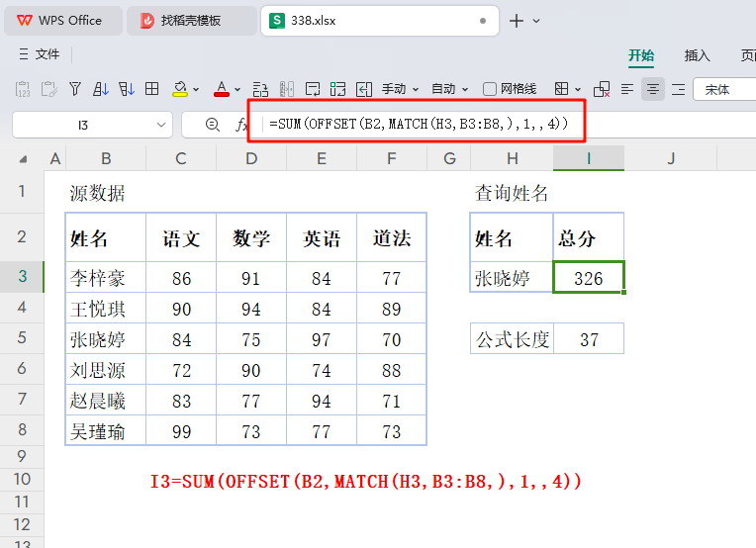Viewport: 756px width, 548px height.
Task: Click the greyed column split icon
Action: 287,89
